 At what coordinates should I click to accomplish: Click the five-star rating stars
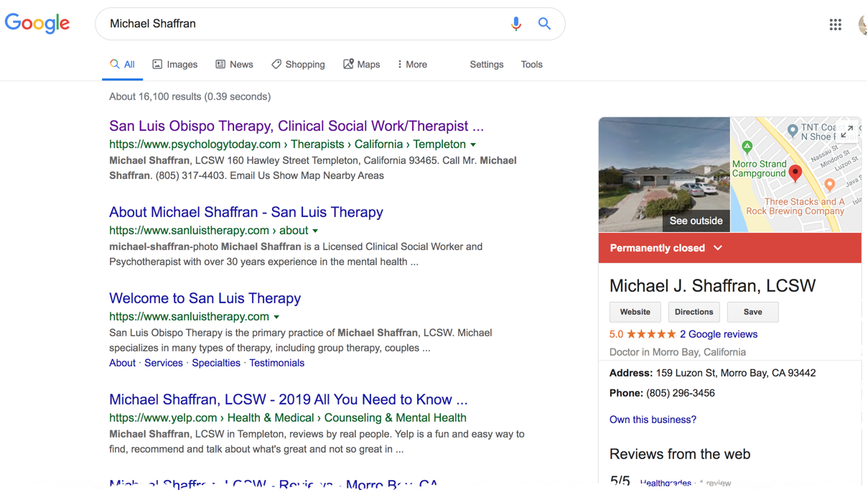pyautogui.click(x=651, y=334)
